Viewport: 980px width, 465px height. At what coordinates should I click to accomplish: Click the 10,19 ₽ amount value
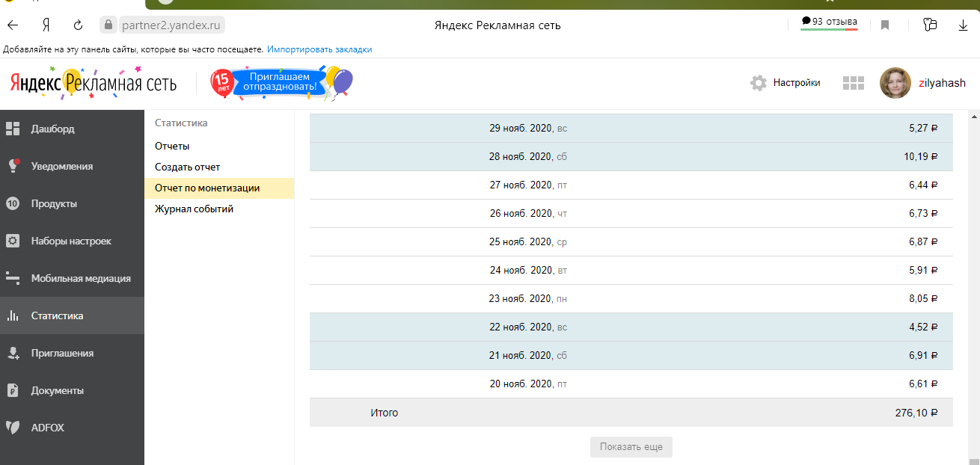pos(920,157)
